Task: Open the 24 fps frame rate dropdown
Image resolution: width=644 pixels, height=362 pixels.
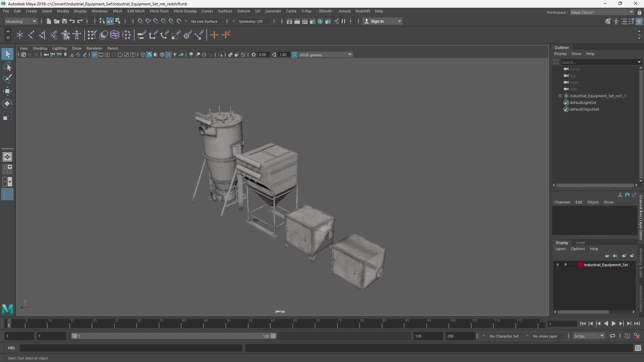Action: point(589,336)
